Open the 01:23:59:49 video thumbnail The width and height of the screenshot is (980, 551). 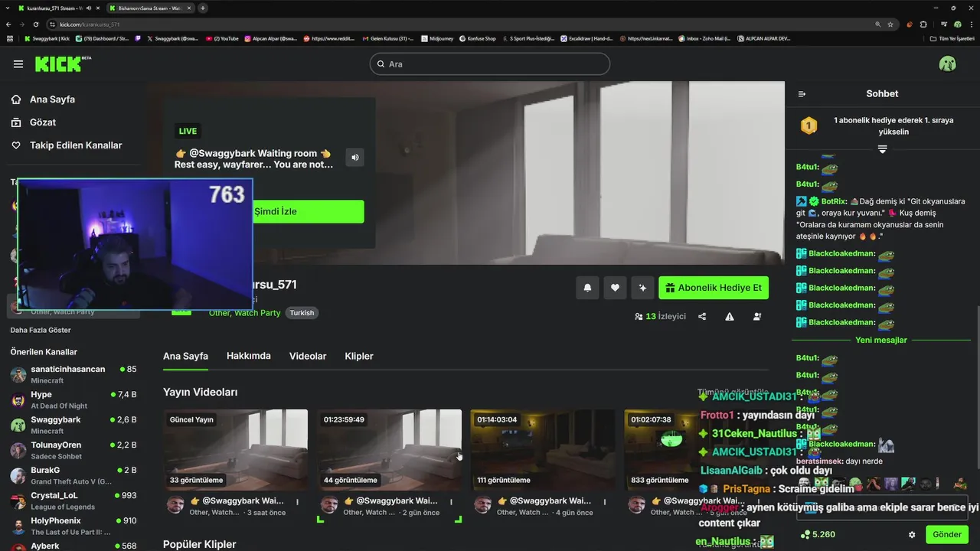390,450
